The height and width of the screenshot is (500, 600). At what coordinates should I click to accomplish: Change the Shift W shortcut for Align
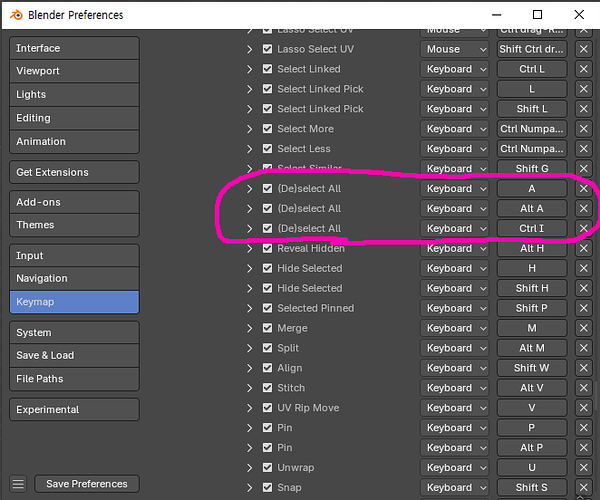pyautogui.click(x=532, y=368)
